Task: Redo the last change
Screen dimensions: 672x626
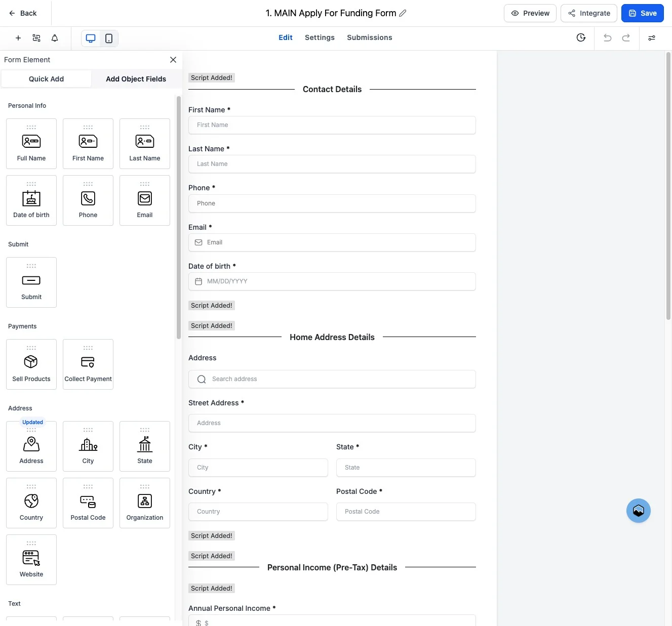Action: 626,38
